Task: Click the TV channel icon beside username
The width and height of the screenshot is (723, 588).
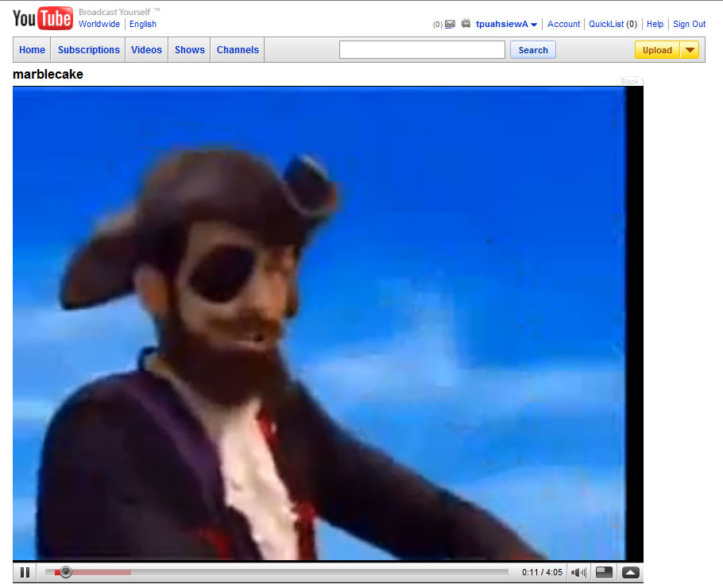Action: pos(466,24)
